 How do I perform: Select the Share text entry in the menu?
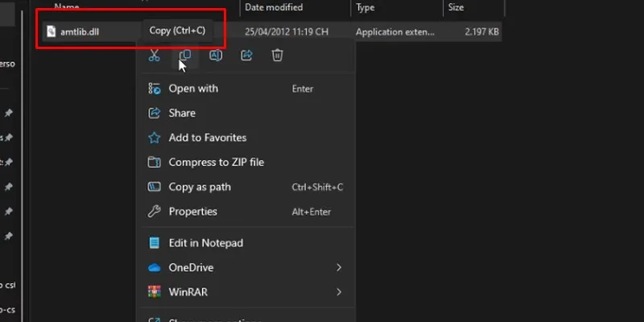click(x=182, y=114)
